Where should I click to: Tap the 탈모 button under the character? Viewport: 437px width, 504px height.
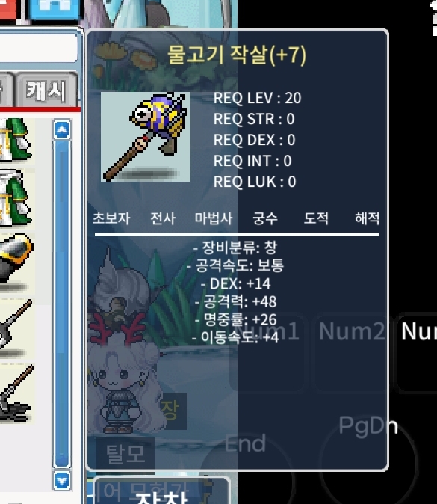point(125,453)
